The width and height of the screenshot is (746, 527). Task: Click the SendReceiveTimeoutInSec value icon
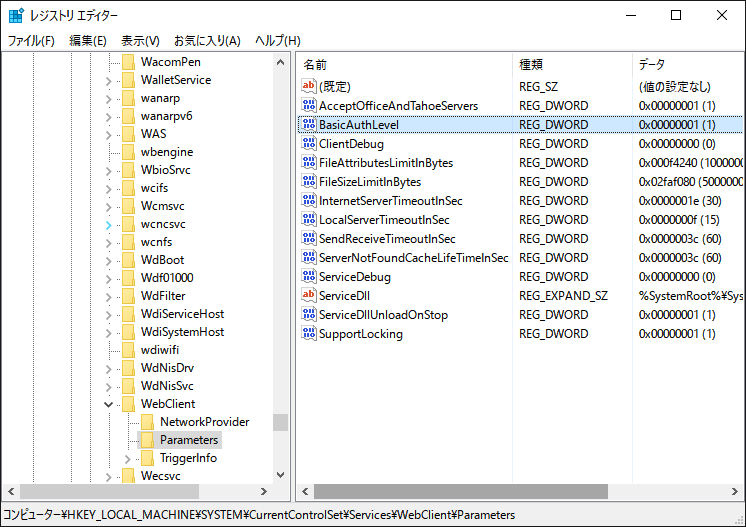(309, 239)
